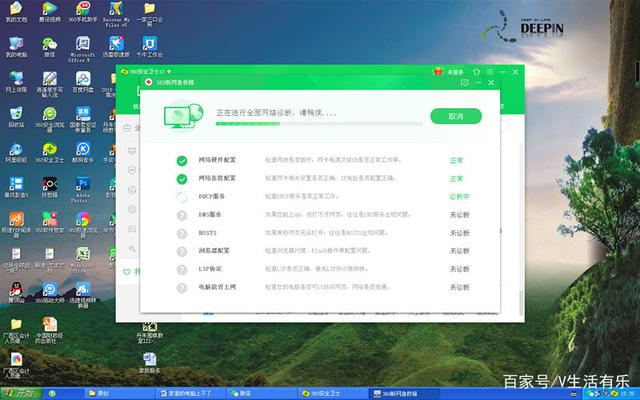Open 我的电脑 desktop icon
This screenshot has width=640, height=400.
tap(16, 47)
